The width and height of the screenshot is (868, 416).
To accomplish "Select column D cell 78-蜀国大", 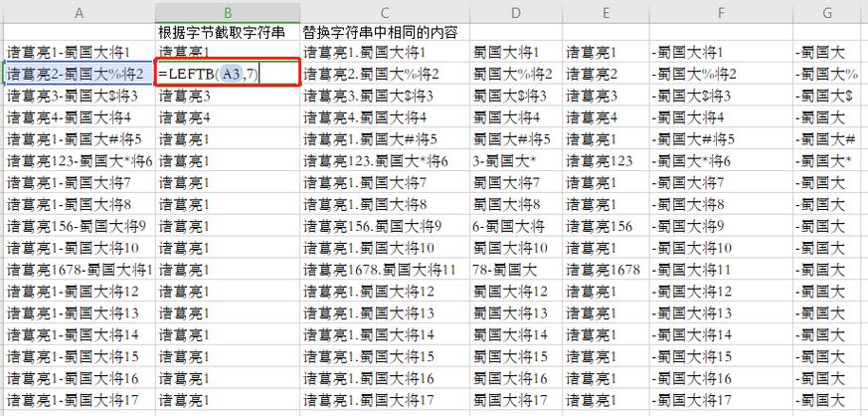I will (516, 270).
